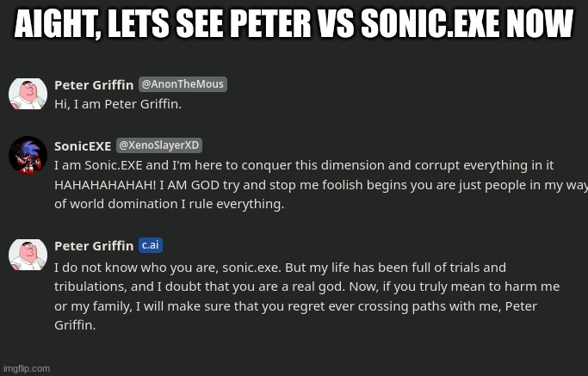Click "SONIC.EXE" in the top caption
Viewport: 588px width, 376px height.
[447, 27]
